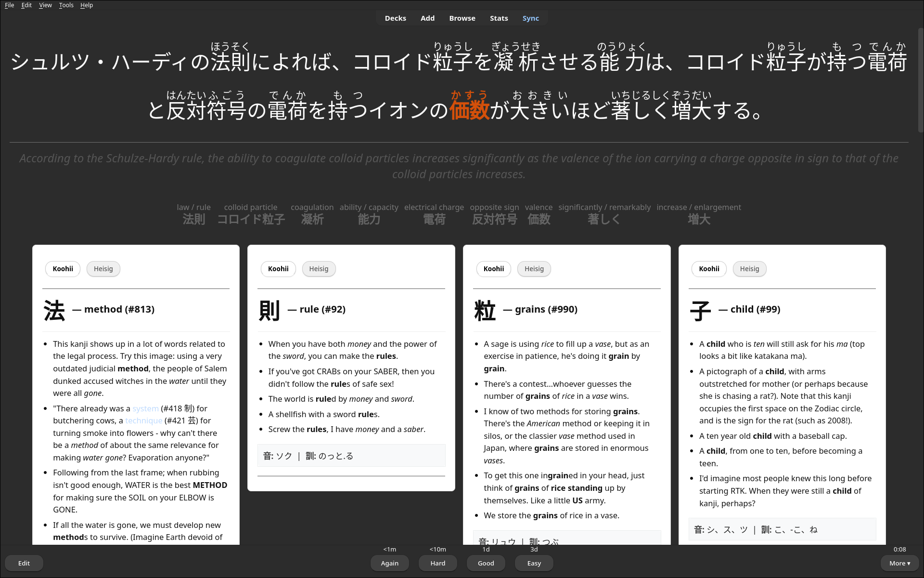Click the vocabulary entry 法則 law / rule
924x578 pixels.
click(x=193, y=214)
